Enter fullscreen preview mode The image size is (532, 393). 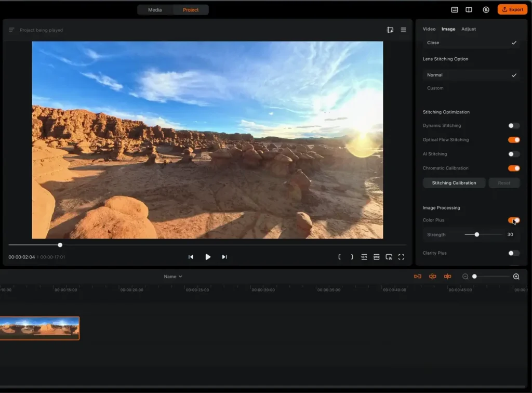(401, 257)
